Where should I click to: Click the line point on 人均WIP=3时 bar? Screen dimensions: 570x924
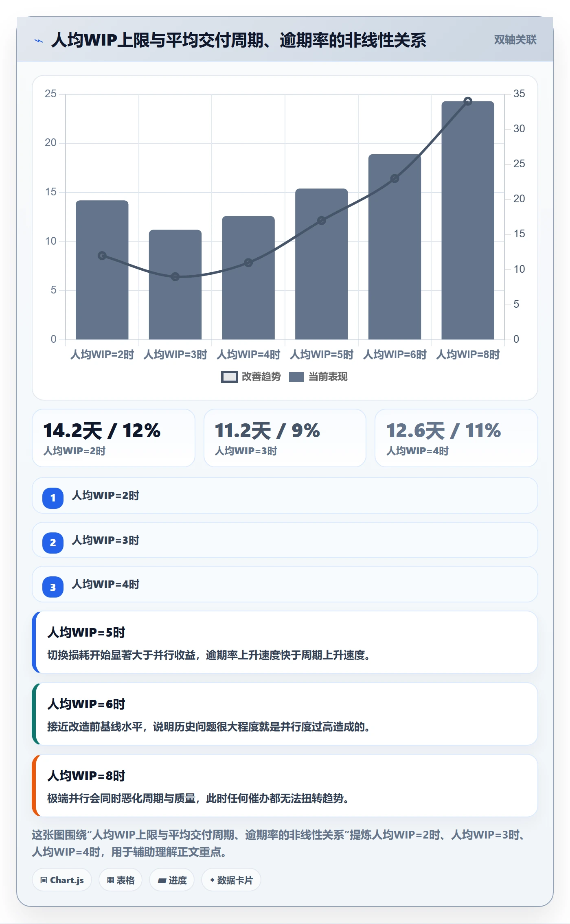[x=175, y=277]
